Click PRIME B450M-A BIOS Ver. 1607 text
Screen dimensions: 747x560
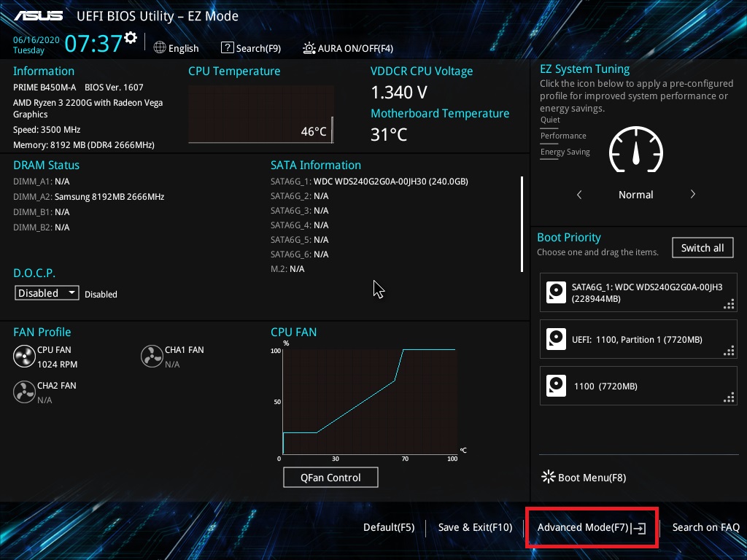[78, 87]
